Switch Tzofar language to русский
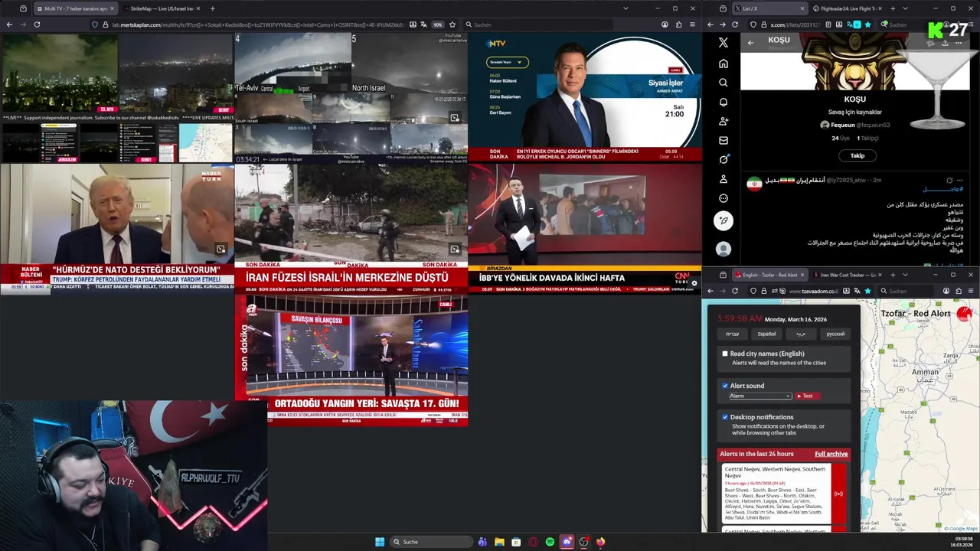Image resolution: width=980 pixels, height=551 pixels. (835, 334)
